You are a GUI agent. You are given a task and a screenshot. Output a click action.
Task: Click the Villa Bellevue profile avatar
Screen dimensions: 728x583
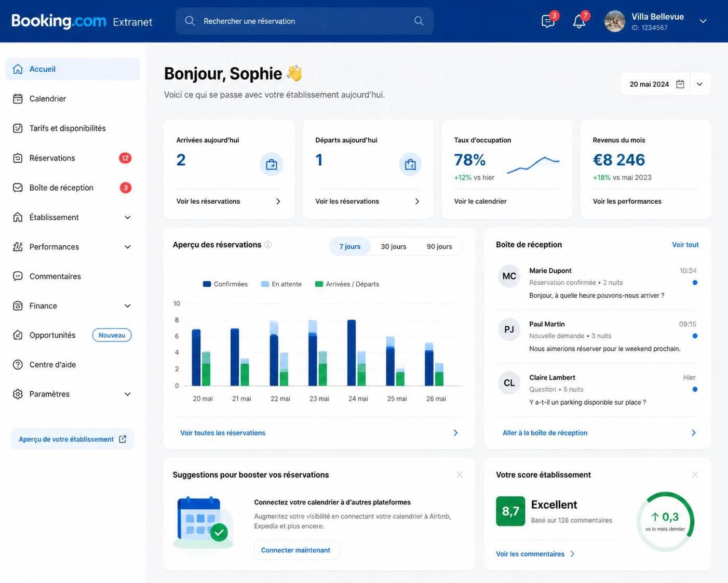pyautogui.click(x=615, y=21)
